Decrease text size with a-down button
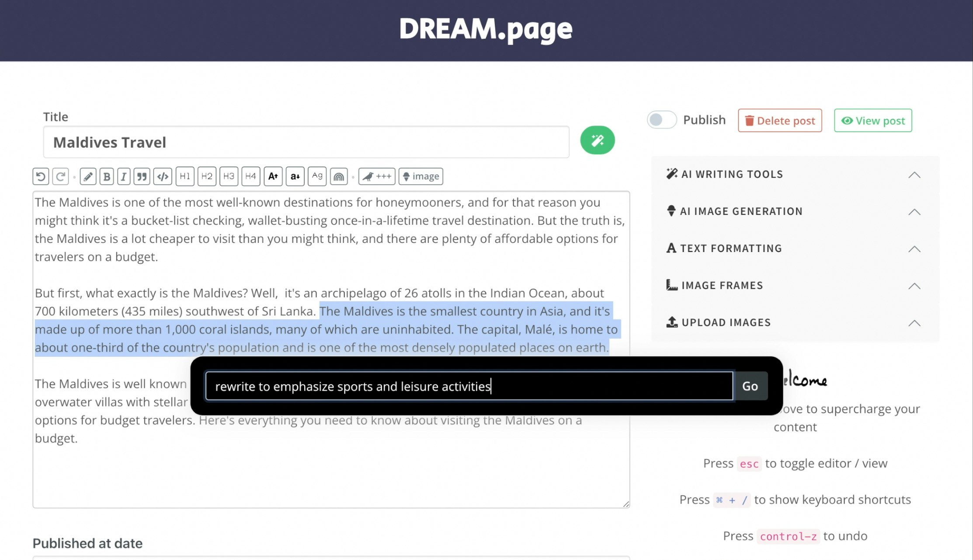 pos(295,176)
